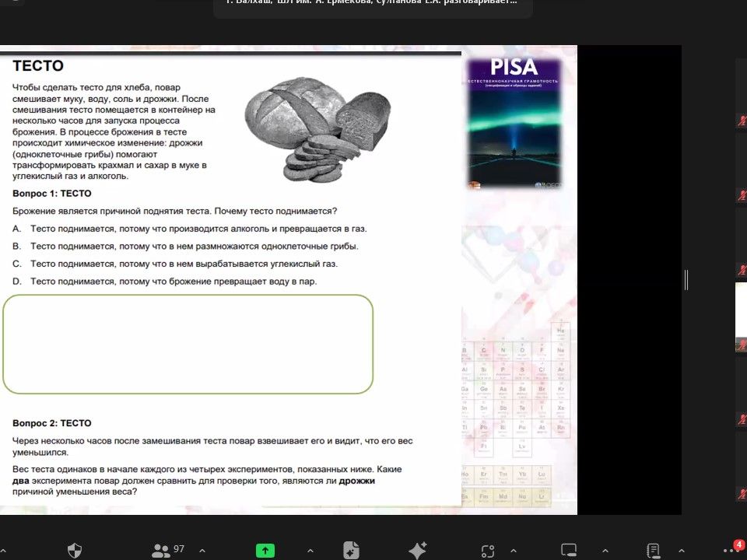Open the Whiteboards icon

pos(569,551)
